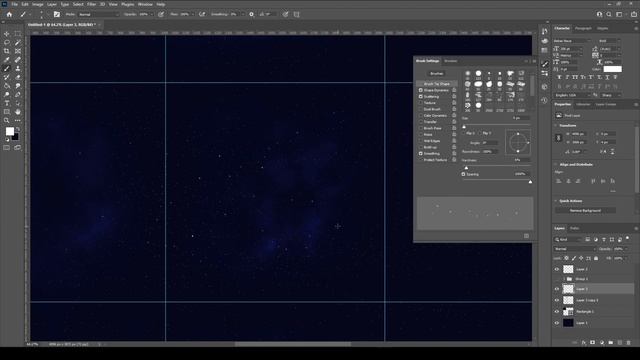Open the brush Mode dropdown in options bar
The width and height of the screenshot is (640, 360).
point(98,14)
